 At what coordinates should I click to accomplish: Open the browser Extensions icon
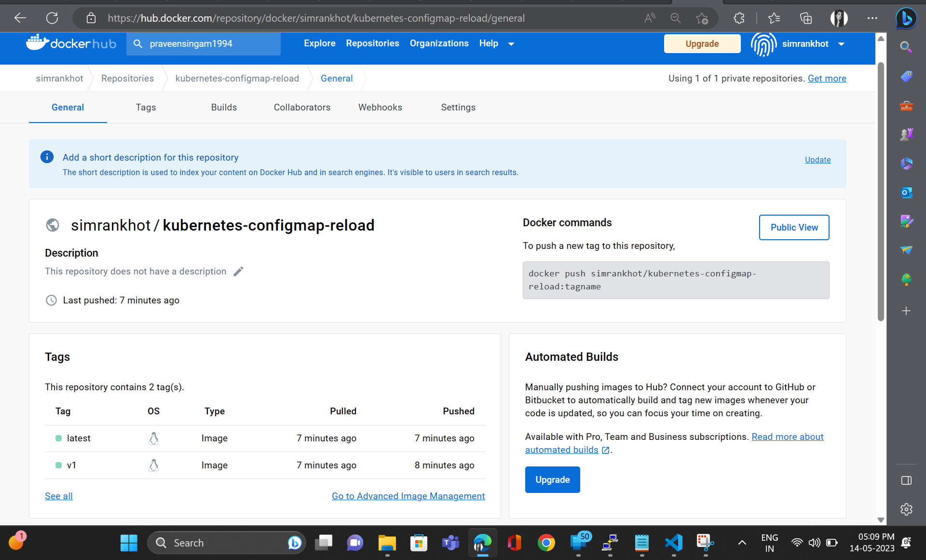coord(739,18)
